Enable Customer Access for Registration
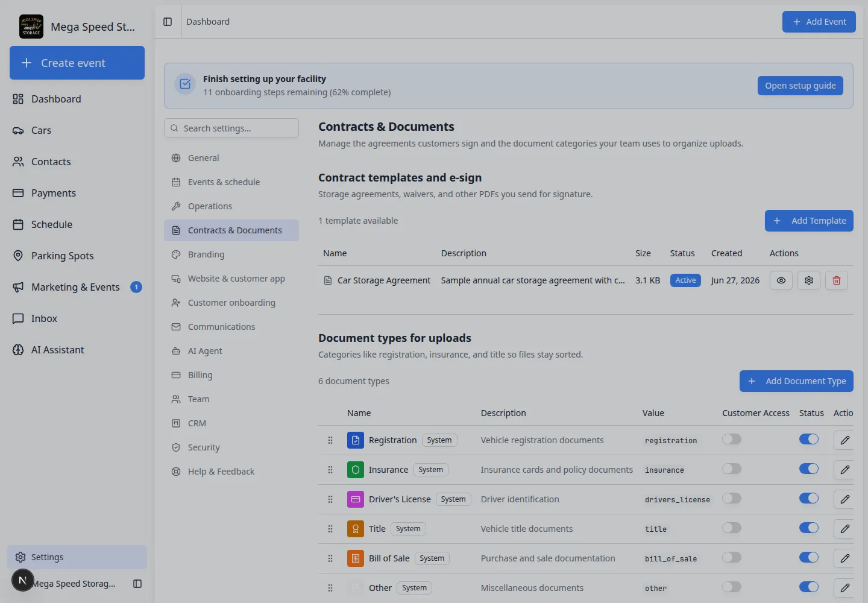868x603 pixels. coord(732,439)
